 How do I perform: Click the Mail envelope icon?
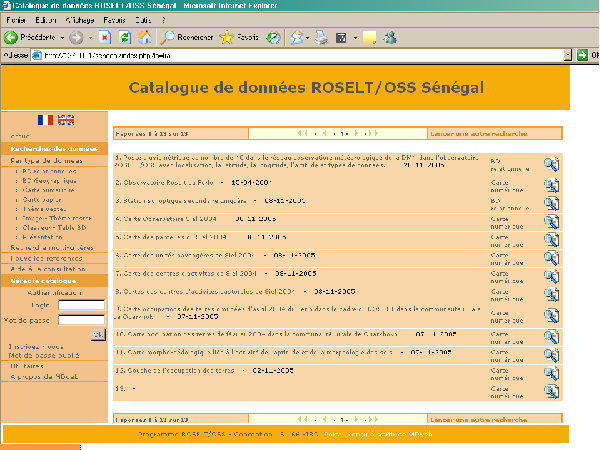(x=297, y=38)
